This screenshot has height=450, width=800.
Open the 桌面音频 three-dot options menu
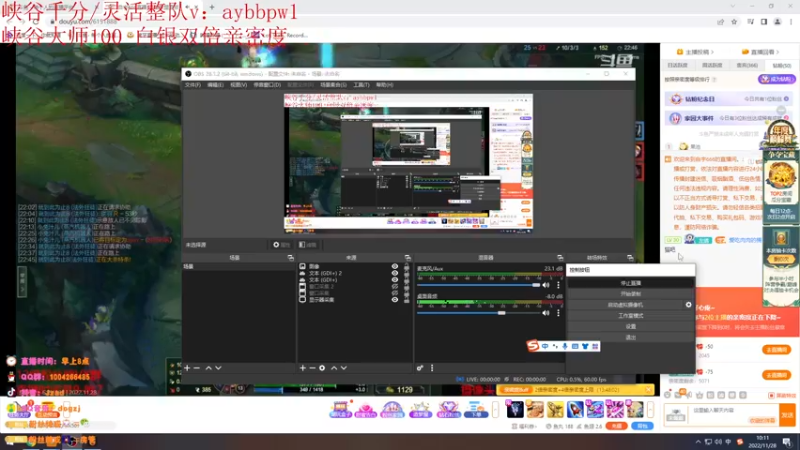pos(558,313)
